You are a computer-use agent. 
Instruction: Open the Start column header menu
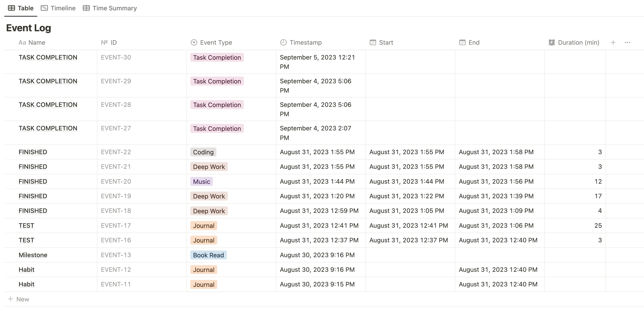[411, 42]
